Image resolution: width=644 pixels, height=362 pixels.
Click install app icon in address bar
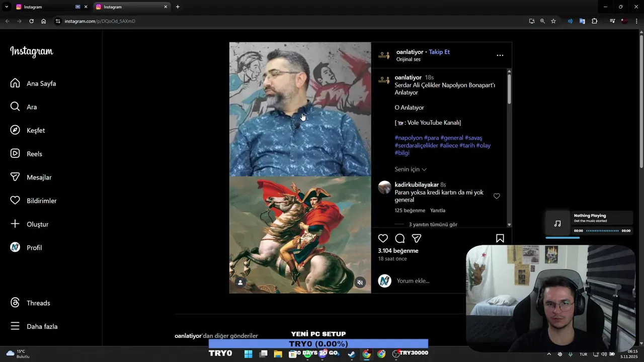coord(532,21)
